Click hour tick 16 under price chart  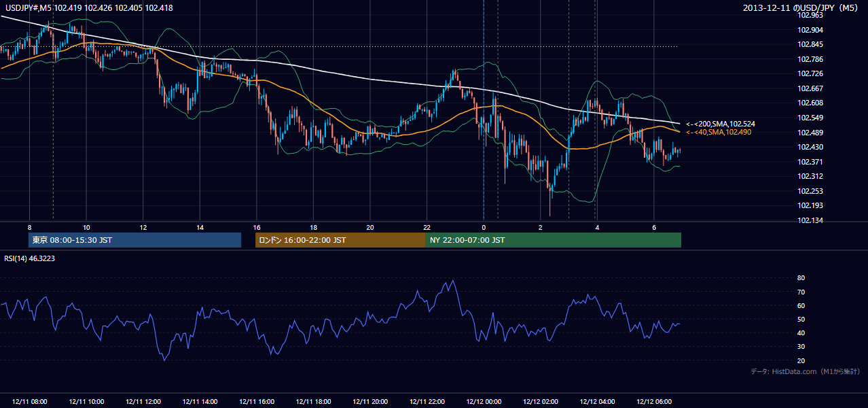pos(256,227)
